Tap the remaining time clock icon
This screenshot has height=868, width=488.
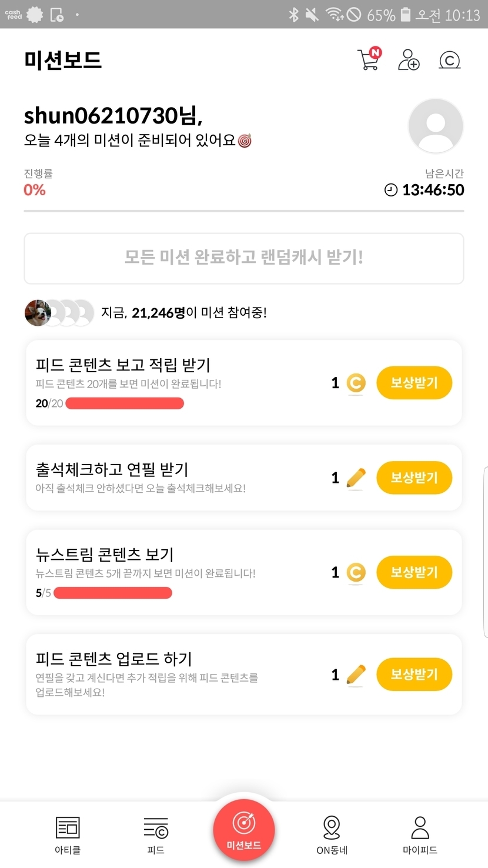point(391,190)
